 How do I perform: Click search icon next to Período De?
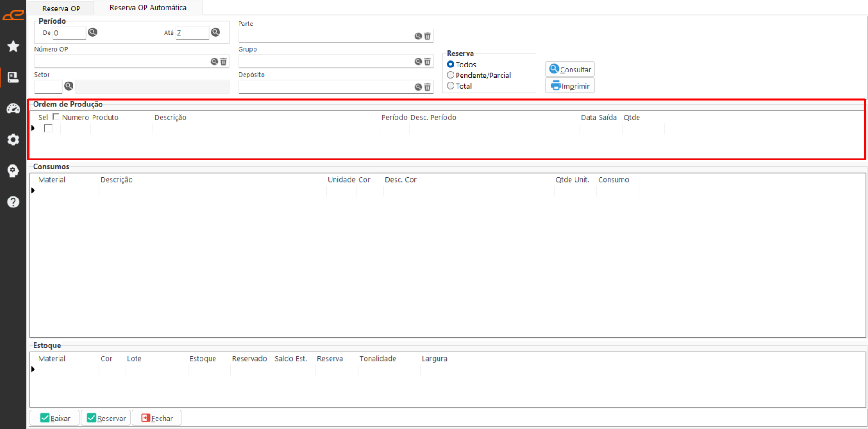[93, 32]
